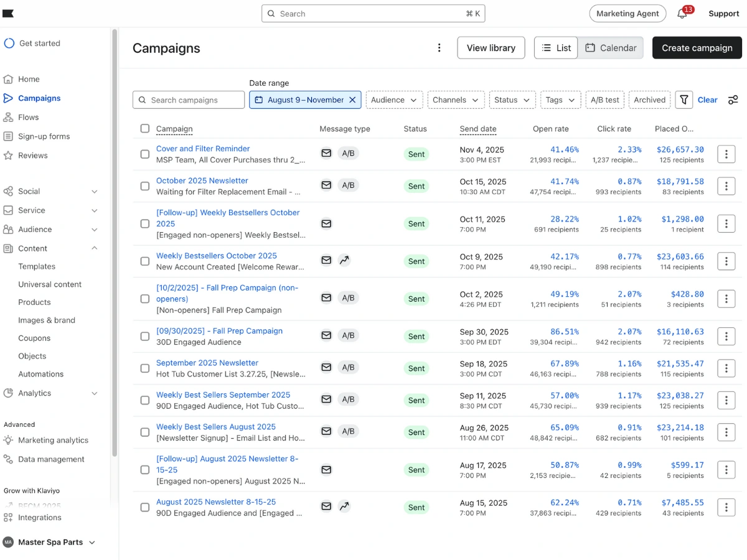Screen dimensions: 747x560
Task: Tick the Weekly Best Sellers August 2025 checkbox
Action: [x=145, y=432]
